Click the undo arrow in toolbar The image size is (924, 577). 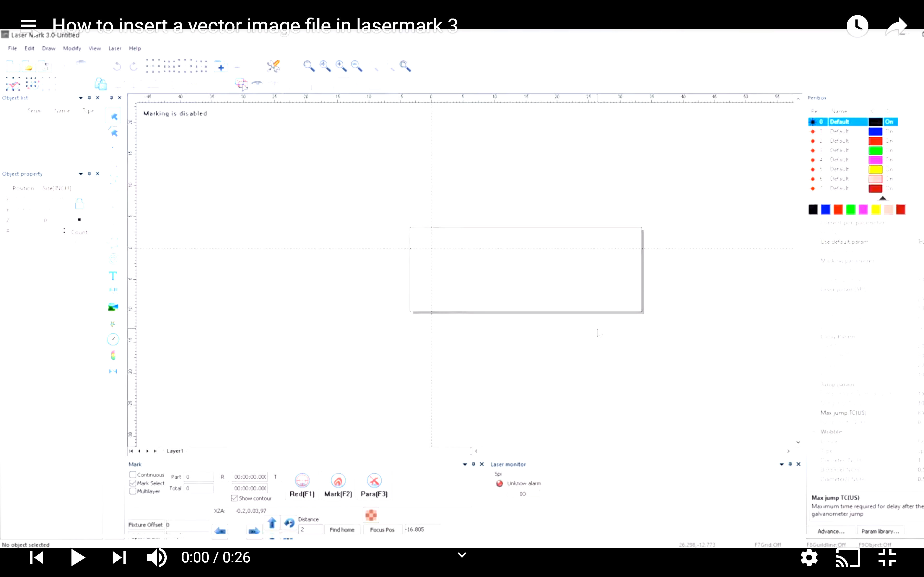[117, 67]
